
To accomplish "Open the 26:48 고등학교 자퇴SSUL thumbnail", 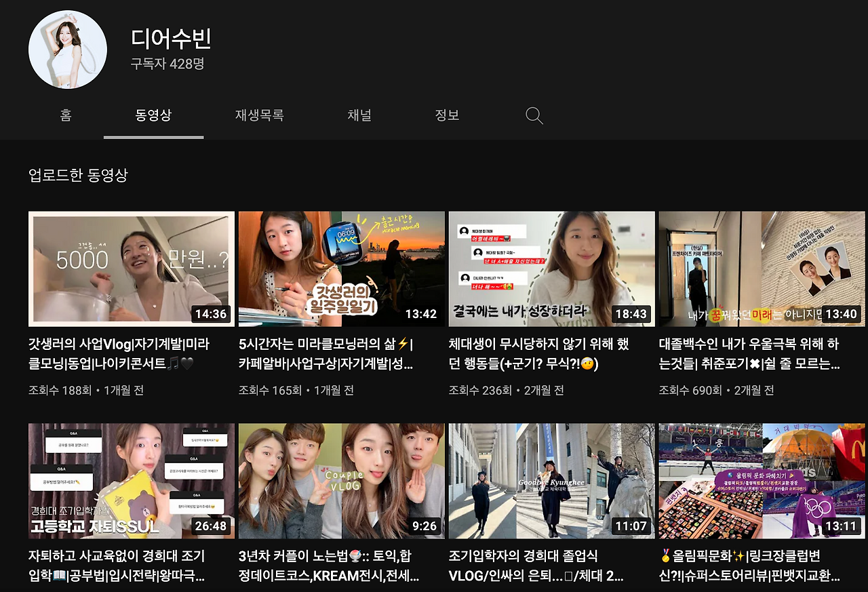I will point(131,481).
